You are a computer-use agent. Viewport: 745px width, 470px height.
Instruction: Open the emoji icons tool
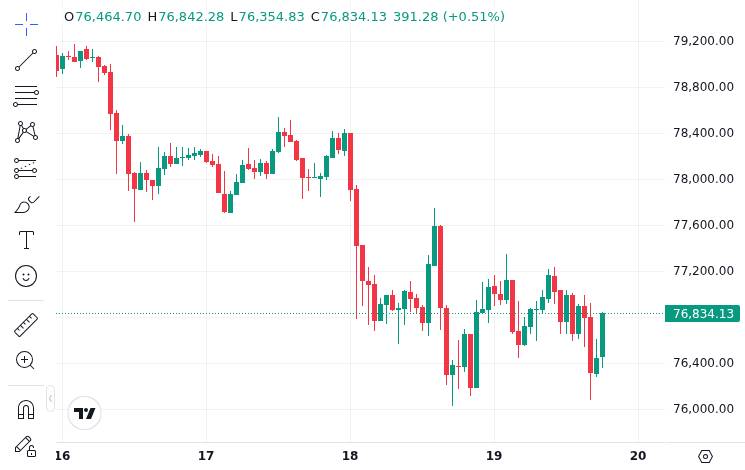26,276
